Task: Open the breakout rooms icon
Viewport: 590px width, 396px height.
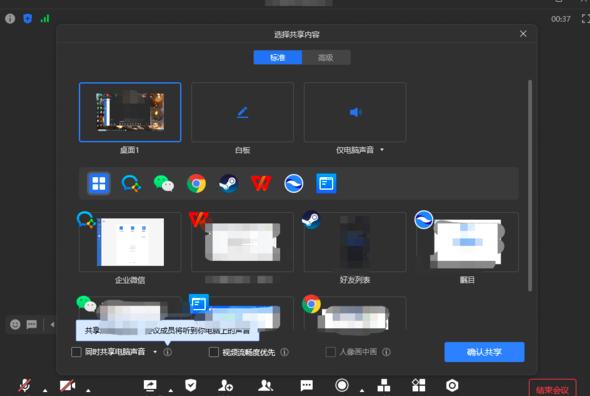Action: pos(383,385)
